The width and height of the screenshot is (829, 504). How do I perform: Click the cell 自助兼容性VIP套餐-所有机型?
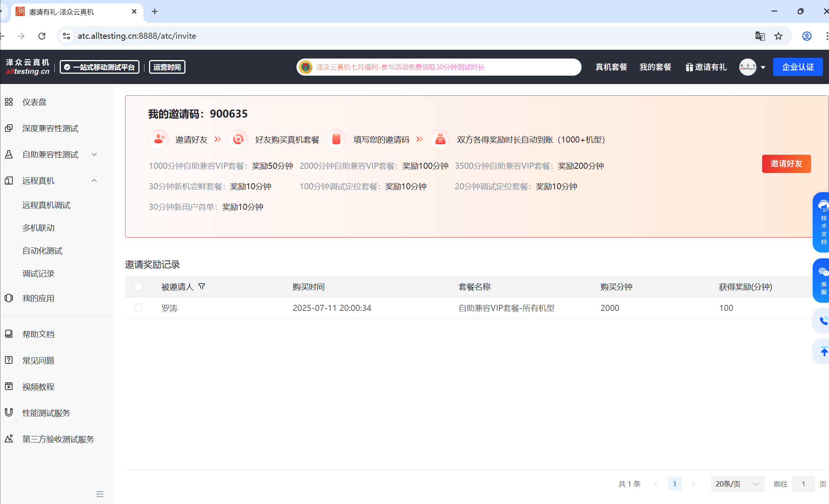(506, 308)
